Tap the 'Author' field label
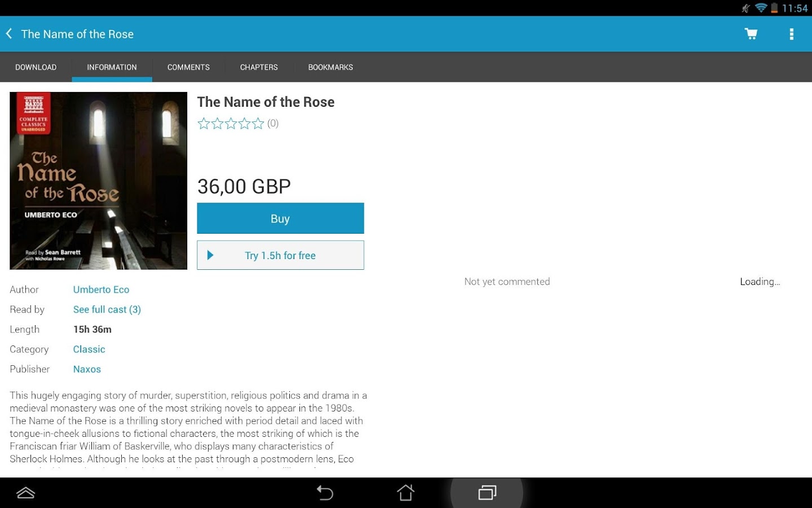This screenshot has height=508, width=812. pyautogui.click(x=24, y=290)
